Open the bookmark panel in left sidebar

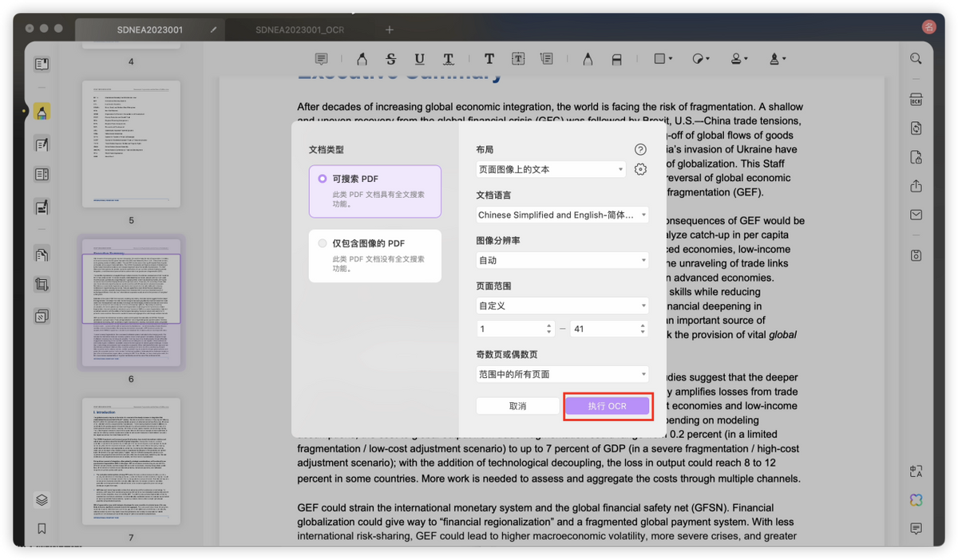[42, 528]
